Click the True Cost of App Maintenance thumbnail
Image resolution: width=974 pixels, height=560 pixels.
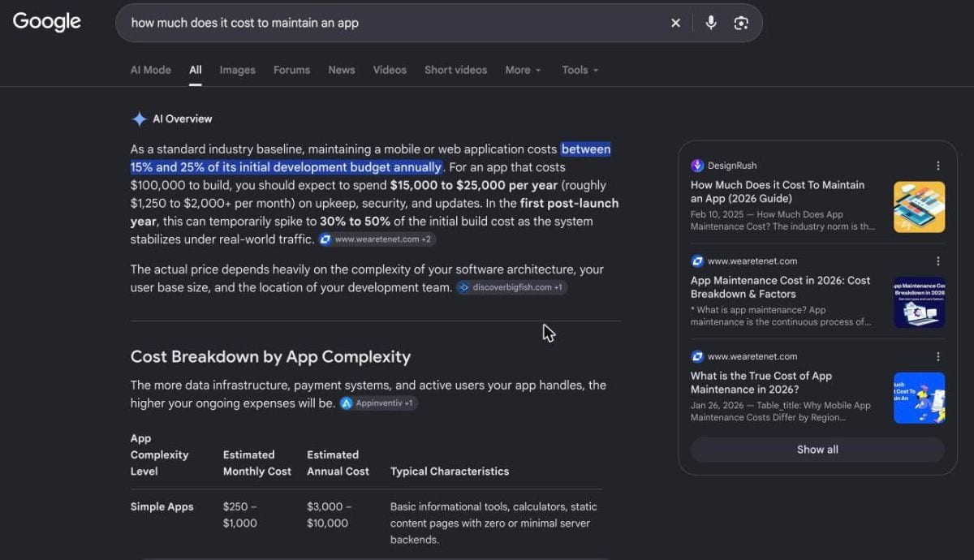(919, 398)
